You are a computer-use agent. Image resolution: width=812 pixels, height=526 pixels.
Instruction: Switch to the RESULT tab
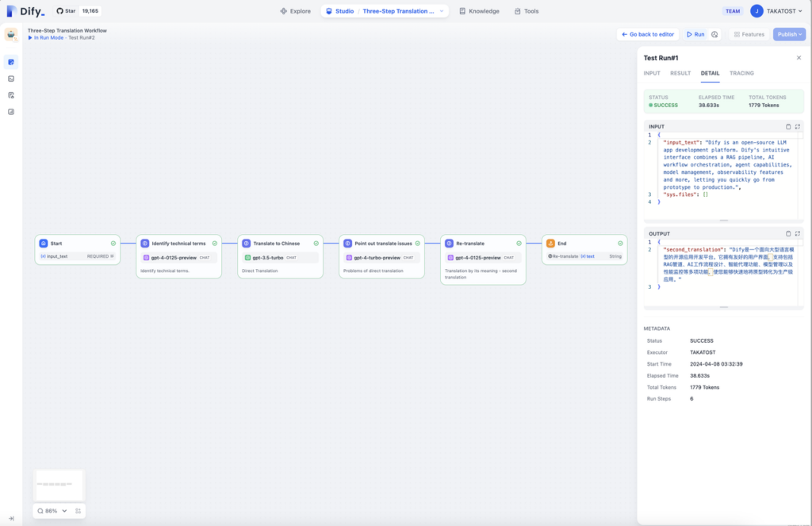(x=680, y=73)
